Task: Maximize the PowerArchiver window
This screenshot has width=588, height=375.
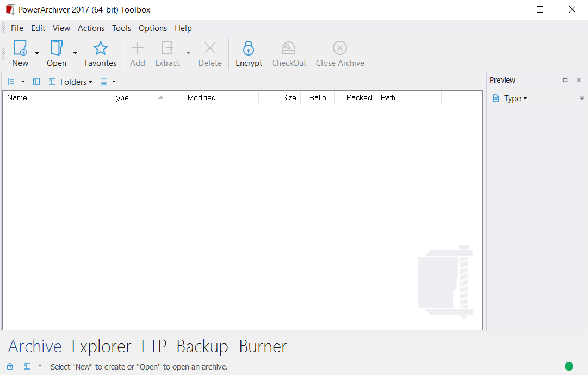Action: [540, 9]
